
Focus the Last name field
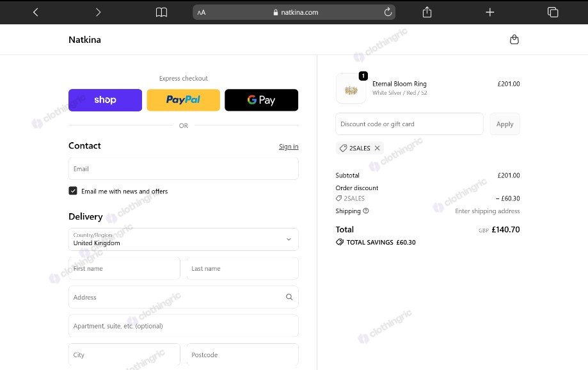242,269
